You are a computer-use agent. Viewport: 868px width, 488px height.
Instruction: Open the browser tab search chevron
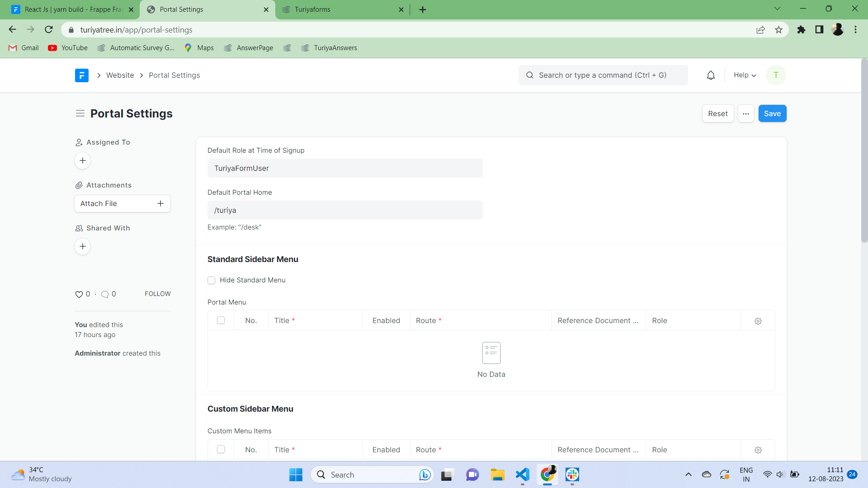coord(777,9)
